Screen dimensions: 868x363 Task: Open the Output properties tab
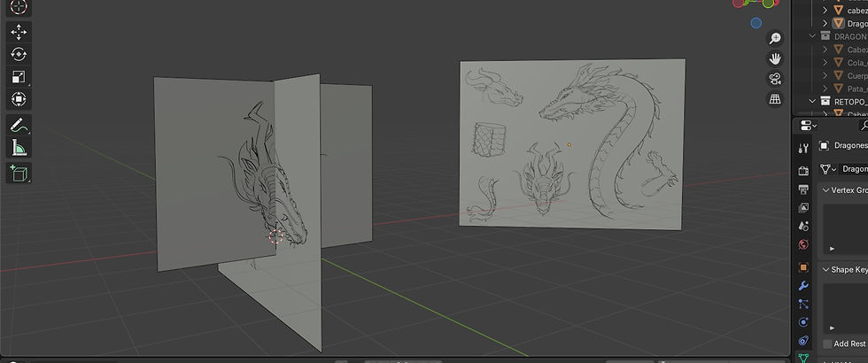(803, 189)
